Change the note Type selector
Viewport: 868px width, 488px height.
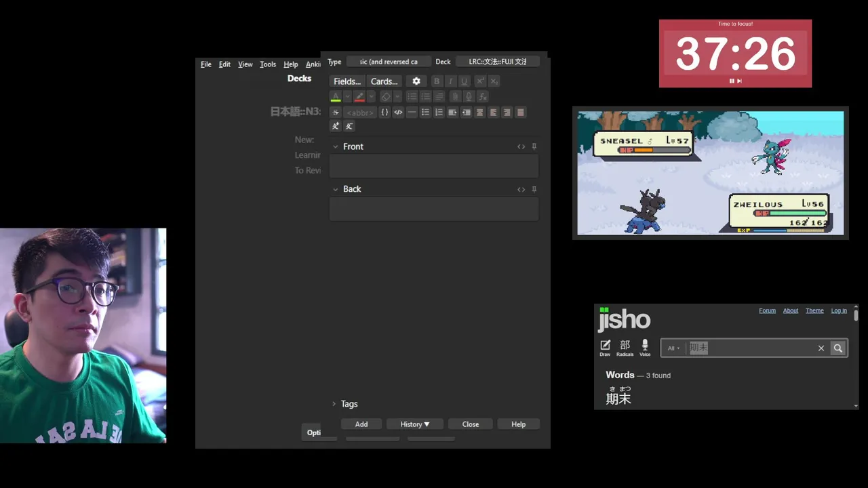pyautogui.click(x=389, y=62)
